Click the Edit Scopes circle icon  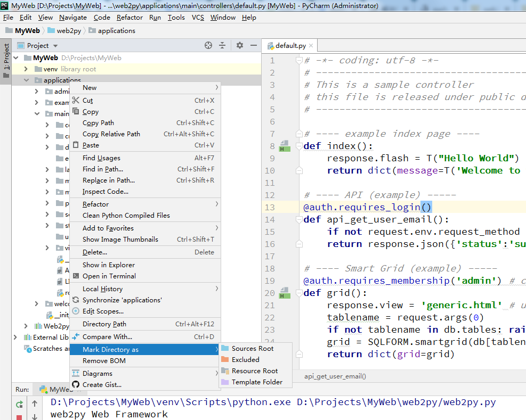76,311
